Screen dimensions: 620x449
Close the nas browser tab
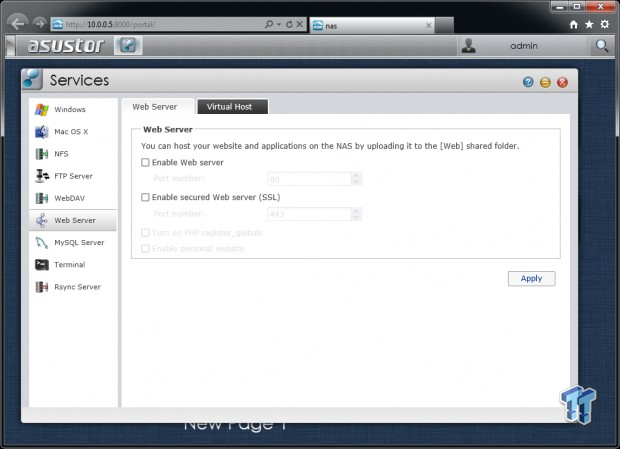pos(428,26)
